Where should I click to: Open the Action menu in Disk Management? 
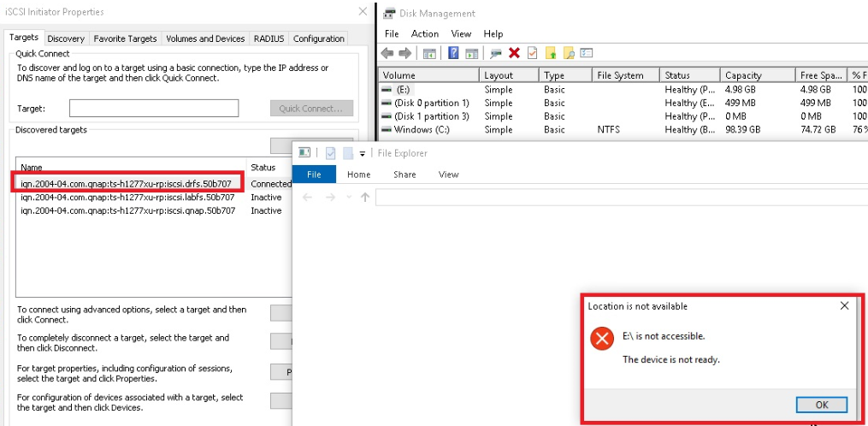tap(425, 33)
